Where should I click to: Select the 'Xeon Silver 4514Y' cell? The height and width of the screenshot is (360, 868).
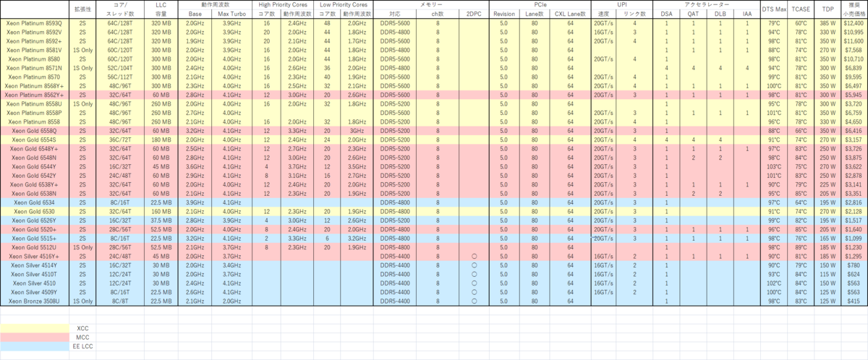[34, 265]
